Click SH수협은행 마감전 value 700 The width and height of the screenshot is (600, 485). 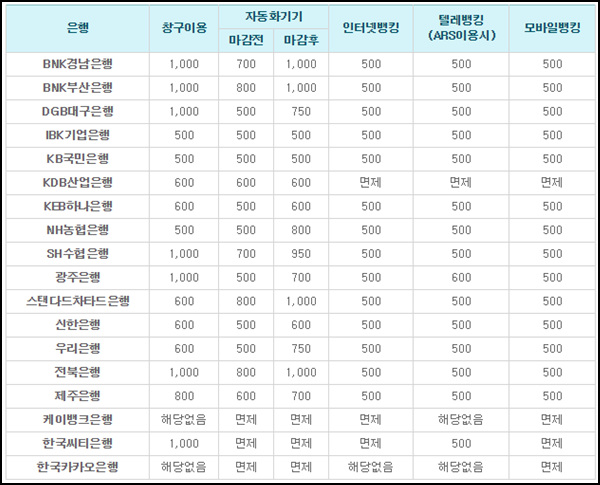point(246,254)
